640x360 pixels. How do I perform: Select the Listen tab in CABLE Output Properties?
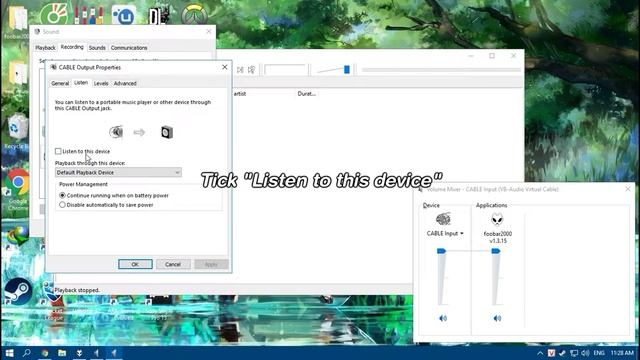tap(81, 83)
